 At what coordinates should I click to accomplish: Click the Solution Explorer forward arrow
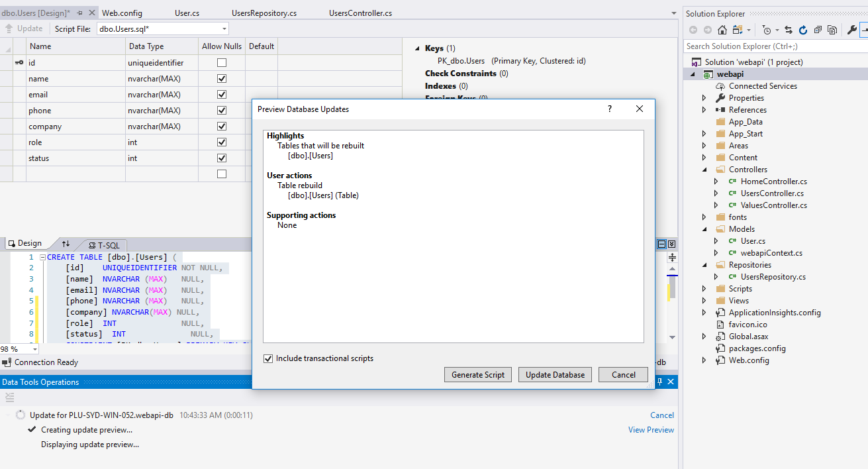708,30
